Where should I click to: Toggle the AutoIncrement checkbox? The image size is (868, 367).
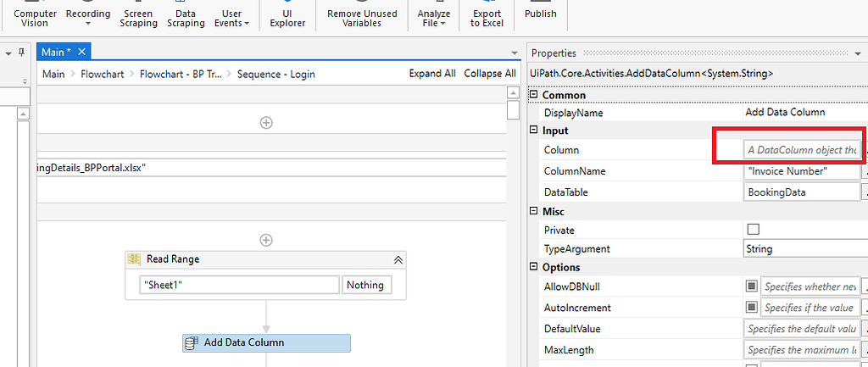click(x=751, y=308)
